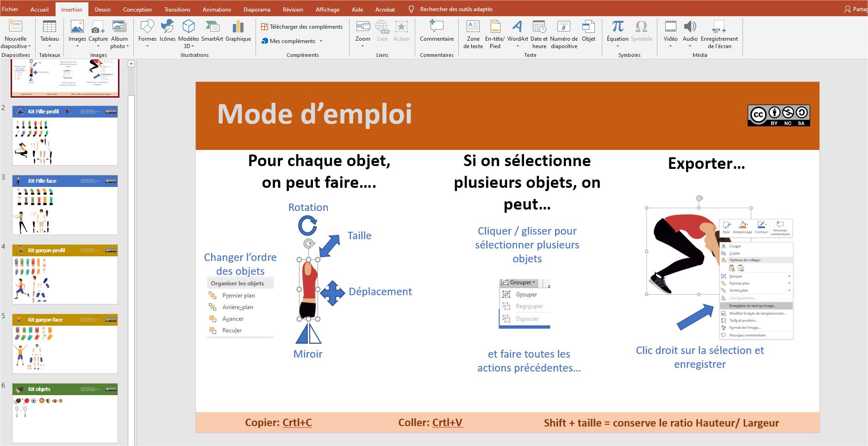
Task: Add a comment with Commentaire icon
Action: pos(437,27)
